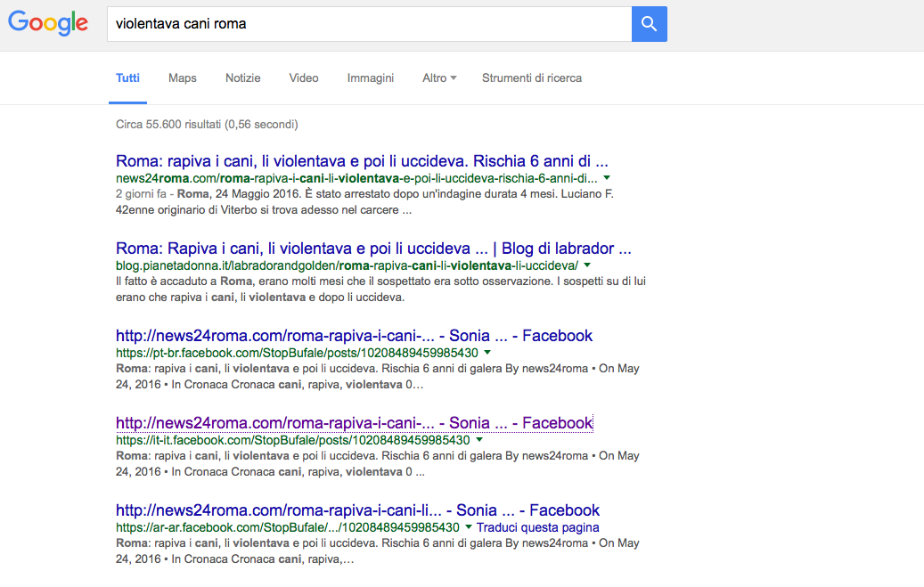924x587 pixels.
Task: Open the visited purple Facebook result
Action: (x=354, y=423)
